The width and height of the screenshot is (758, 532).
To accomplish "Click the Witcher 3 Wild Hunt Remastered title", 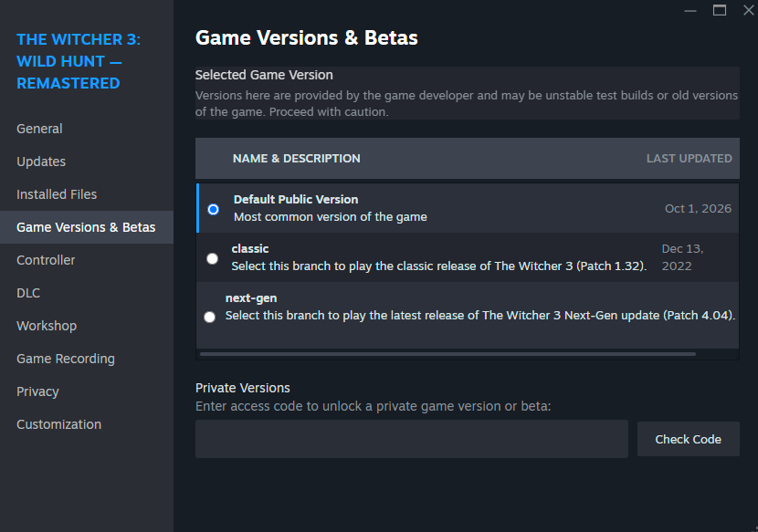I will coord(79,61).
